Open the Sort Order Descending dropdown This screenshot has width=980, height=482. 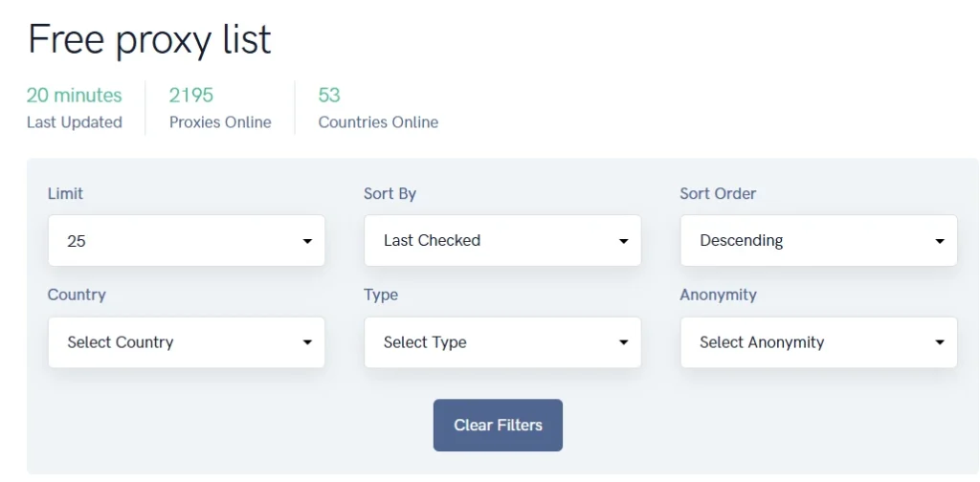[x=818, y=241]
